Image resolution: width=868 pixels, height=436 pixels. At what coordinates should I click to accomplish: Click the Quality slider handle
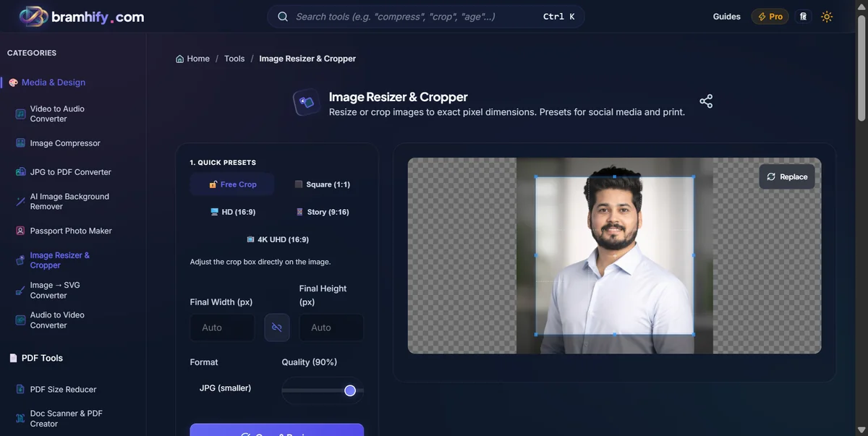(350, 390)
